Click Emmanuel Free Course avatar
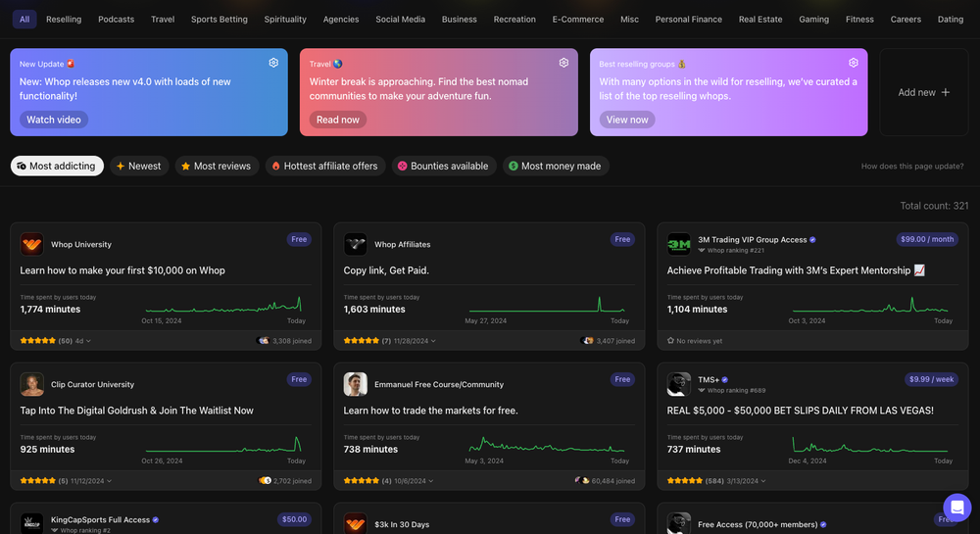The height and width of the screenshot is (534, 980). tap(356, 384)
